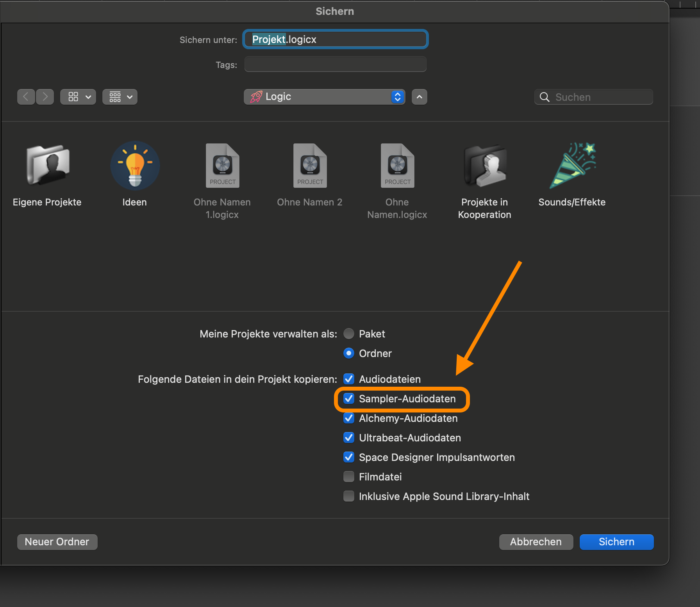Screen dimensions: 700x607
Task: Uncheck the Sampler-Audiodaten checkbox
Action: point(349,399)
